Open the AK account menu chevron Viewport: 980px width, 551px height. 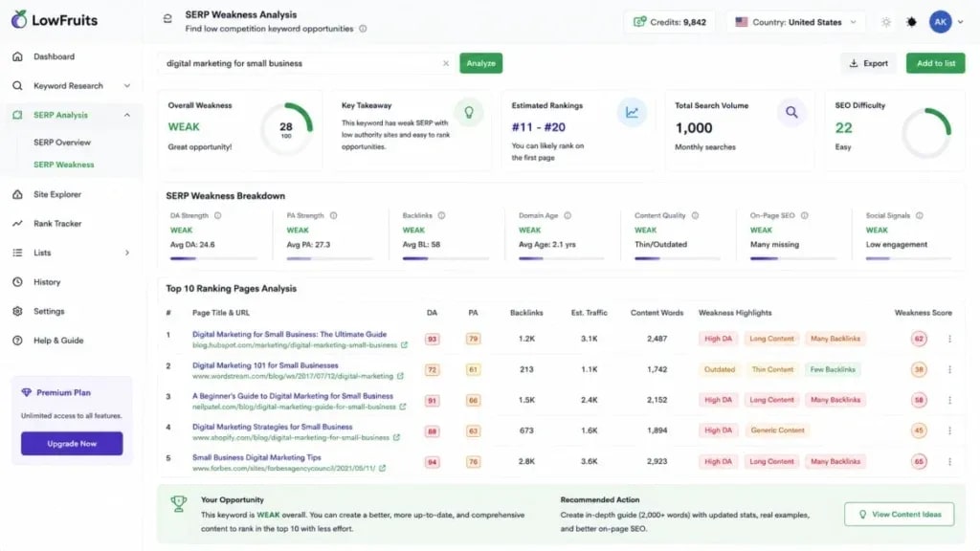tap(961, 22)
